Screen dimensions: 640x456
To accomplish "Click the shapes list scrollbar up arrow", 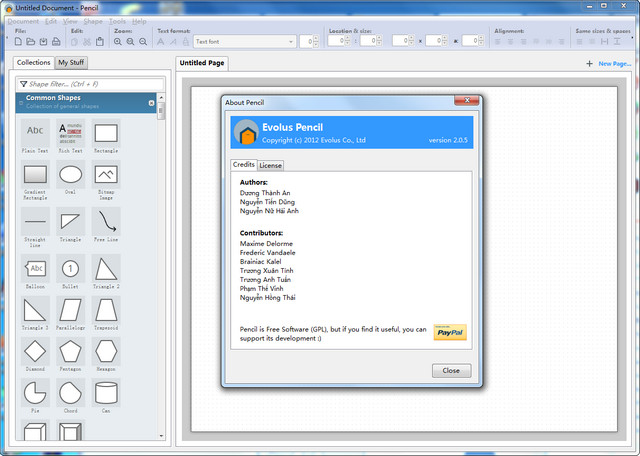I will 161,98.
